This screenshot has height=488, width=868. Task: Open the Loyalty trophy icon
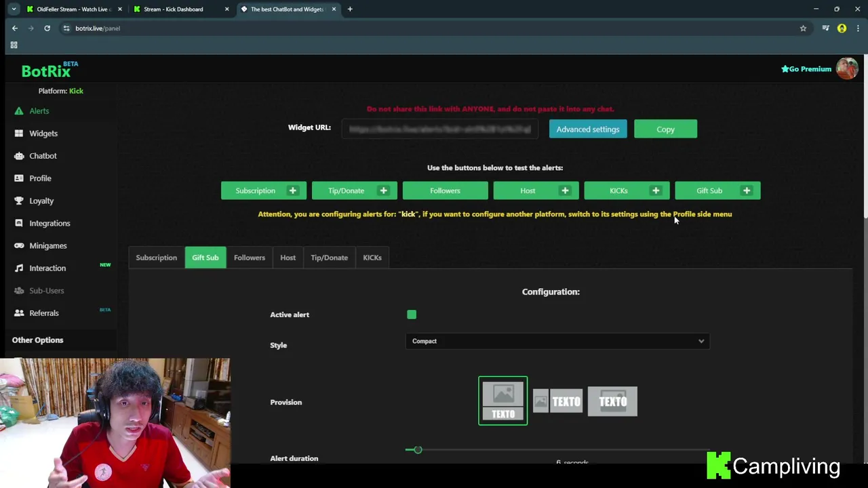tap(18, 201)
